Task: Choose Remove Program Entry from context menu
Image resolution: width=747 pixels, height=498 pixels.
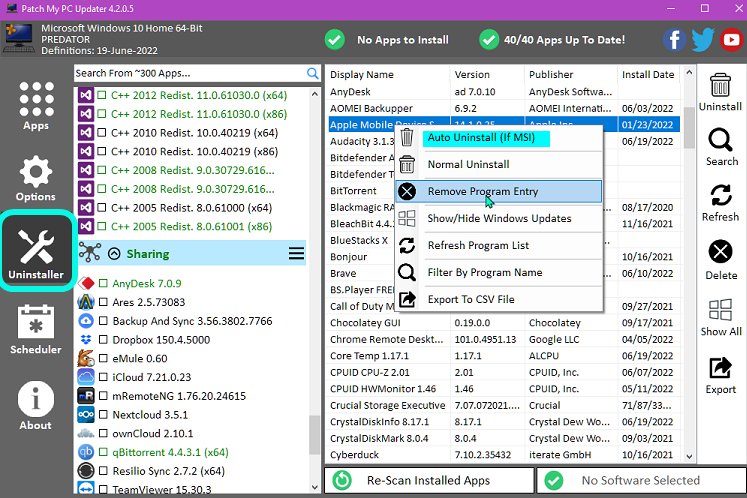Action: point(499,192)
